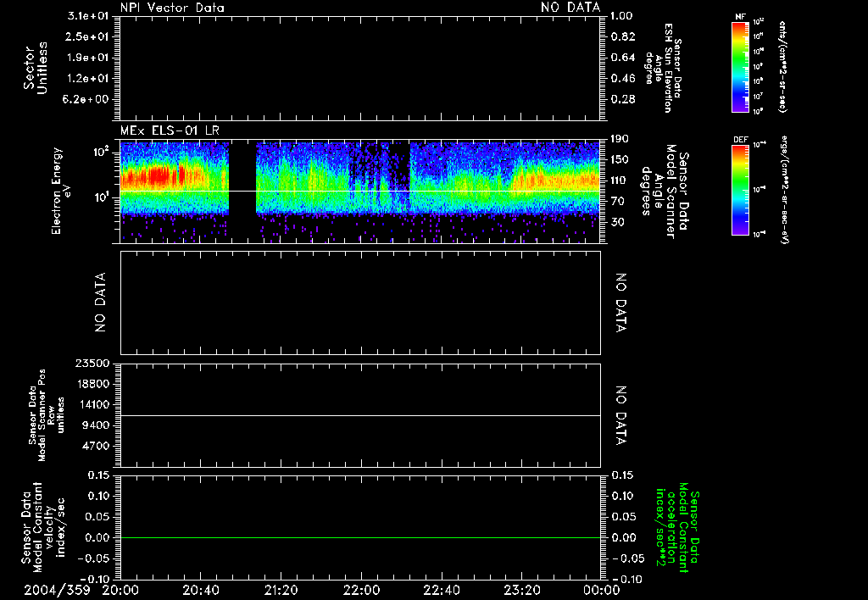The image size is (868, 600).
Task: Click the 23:20 time axis tick label
Action: pyautogui.click(x=521, y=589)
